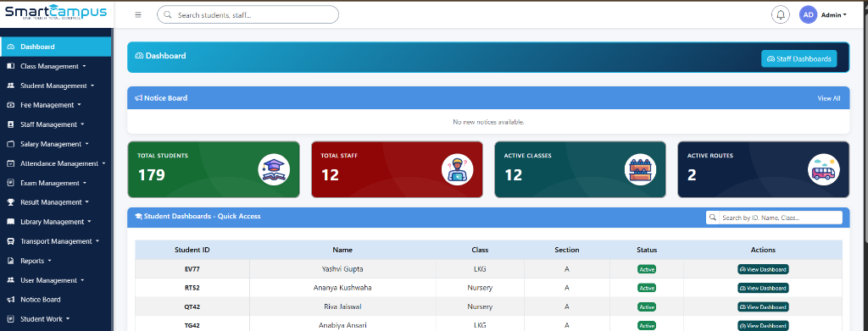Expand the Salary Management menu
The height and width of the screenshot is (331, 868).
54,144
